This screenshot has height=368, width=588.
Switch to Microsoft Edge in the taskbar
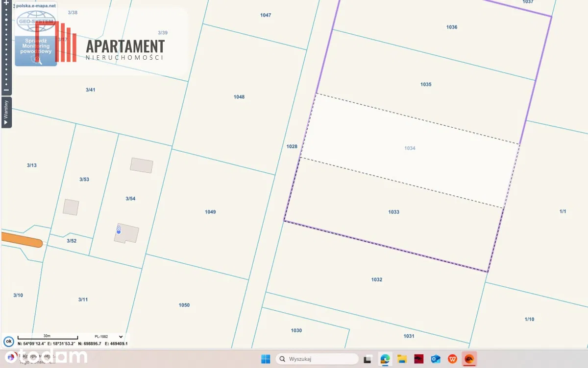point(385,359)
